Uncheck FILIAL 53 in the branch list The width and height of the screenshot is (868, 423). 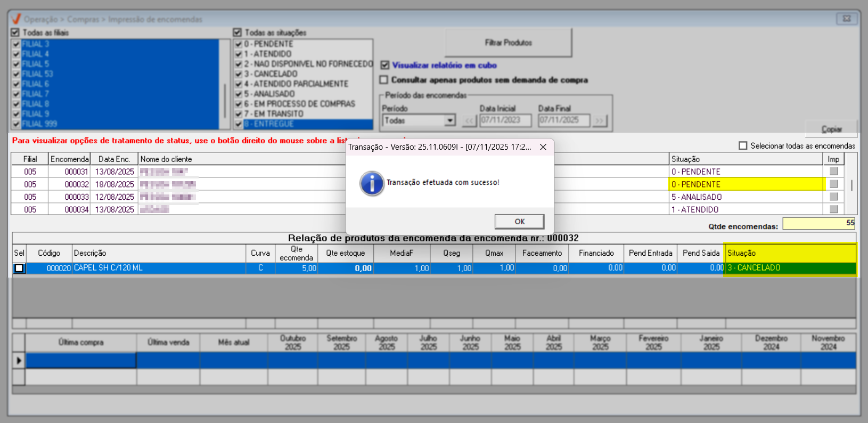pyautogui.click(x=16, y=74)
